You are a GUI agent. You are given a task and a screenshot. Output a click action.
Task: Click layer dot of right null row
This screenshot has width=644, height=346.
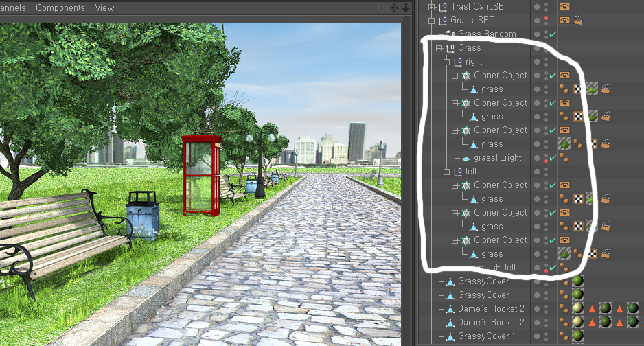[537, 62]
